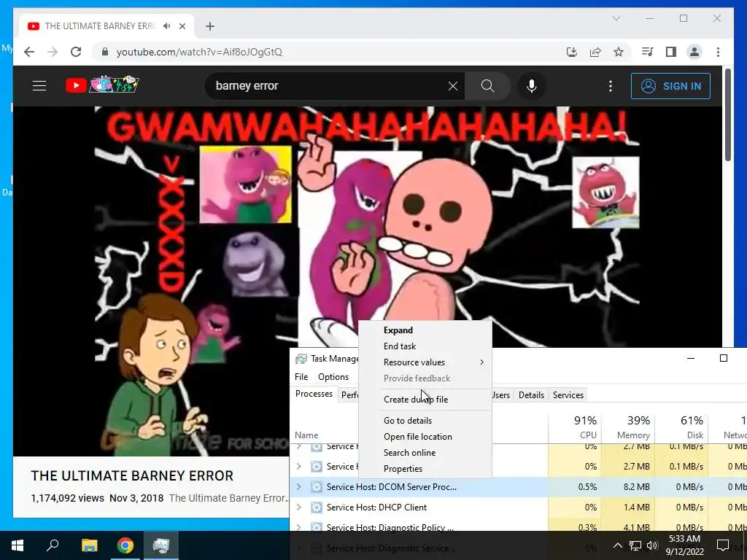Click the YouTube video player

click(367, 281)
